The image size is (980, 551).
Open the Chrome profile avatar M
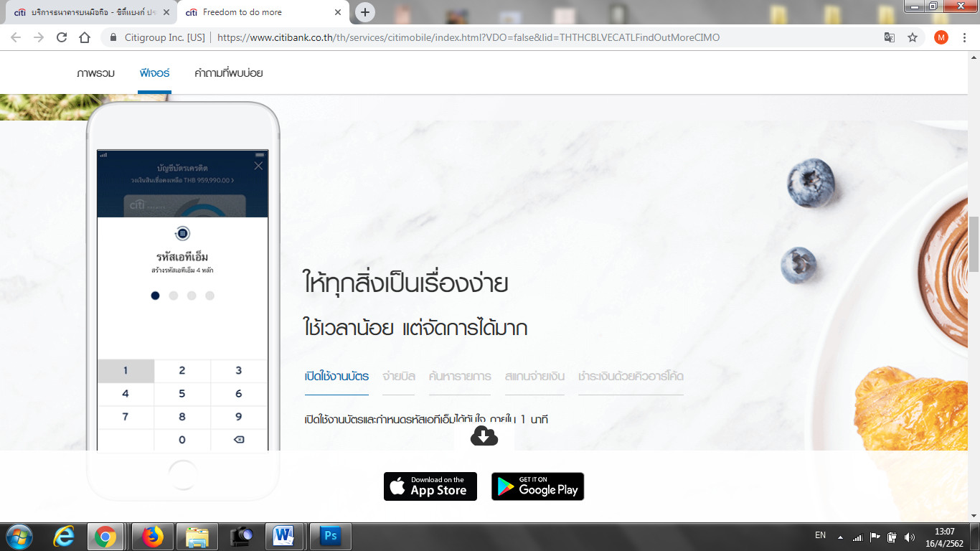[941, 37]
